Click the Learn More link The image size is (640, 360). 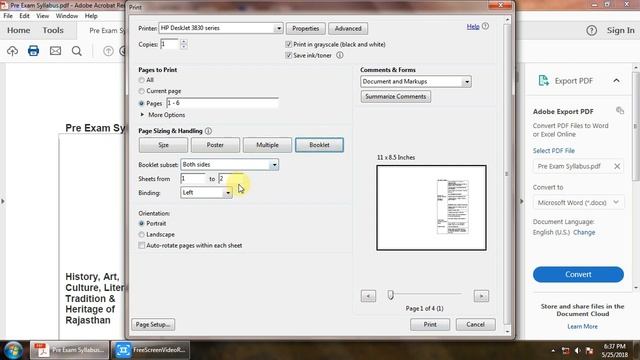click(x=582, y=327)
